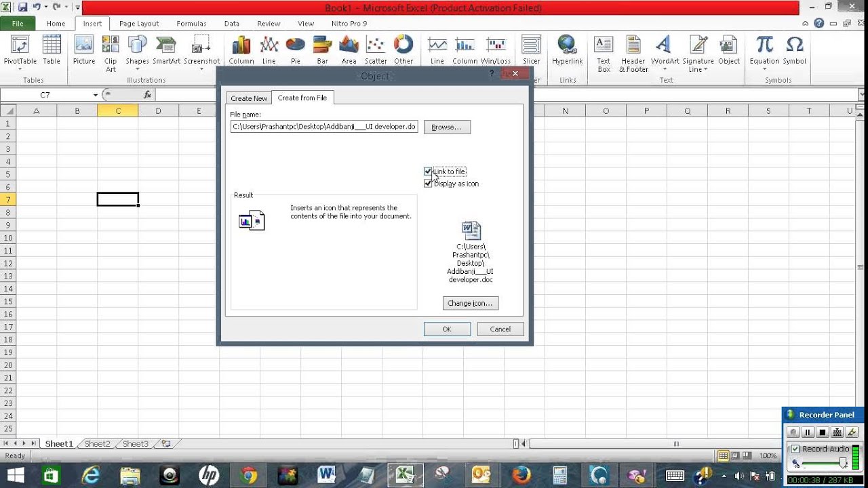The image size is (868, 488).
Task: Cancel the Object dialog
Action: pos(500,329)
